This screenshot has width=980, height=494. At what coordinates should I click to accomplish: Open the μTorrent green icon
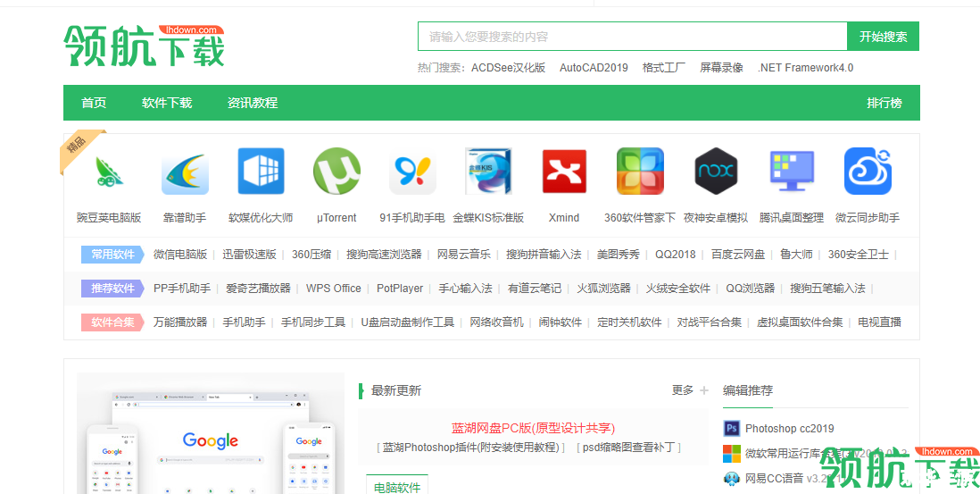336,172
